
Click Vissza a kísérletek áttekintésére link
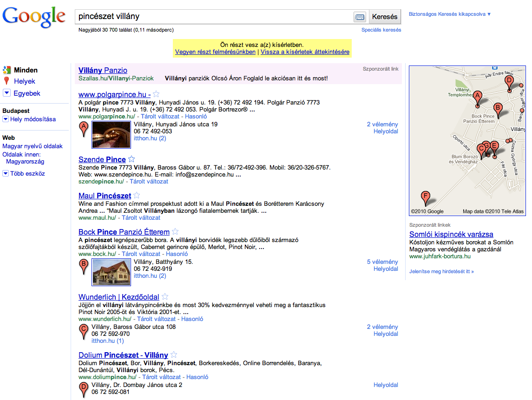(x=305, y=52)
